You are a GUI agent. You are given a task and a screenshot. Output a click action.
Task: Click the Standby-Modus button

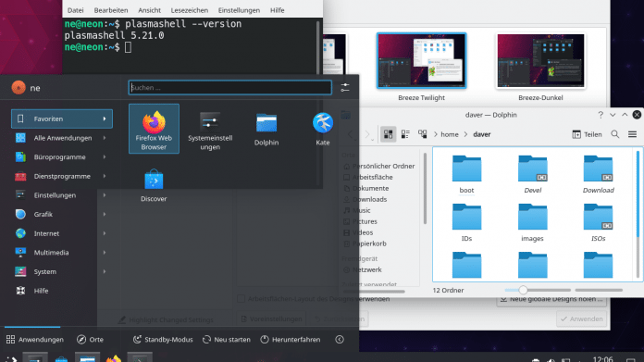pos(163,340)
